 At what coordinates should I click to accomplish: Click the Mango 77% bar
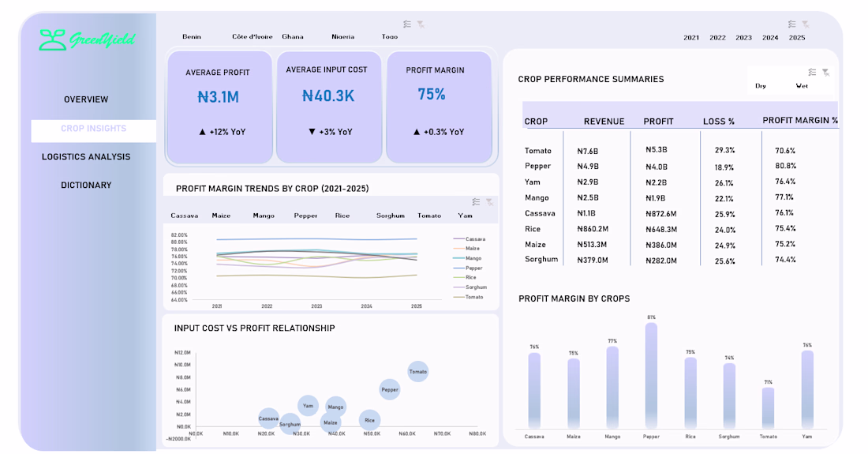coord(612,388)
